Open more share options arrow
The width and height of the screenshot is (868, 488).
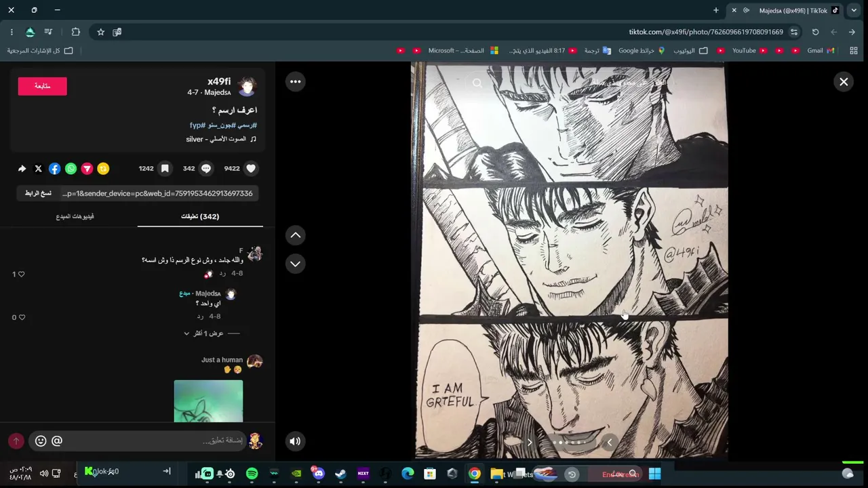[22, 169]
